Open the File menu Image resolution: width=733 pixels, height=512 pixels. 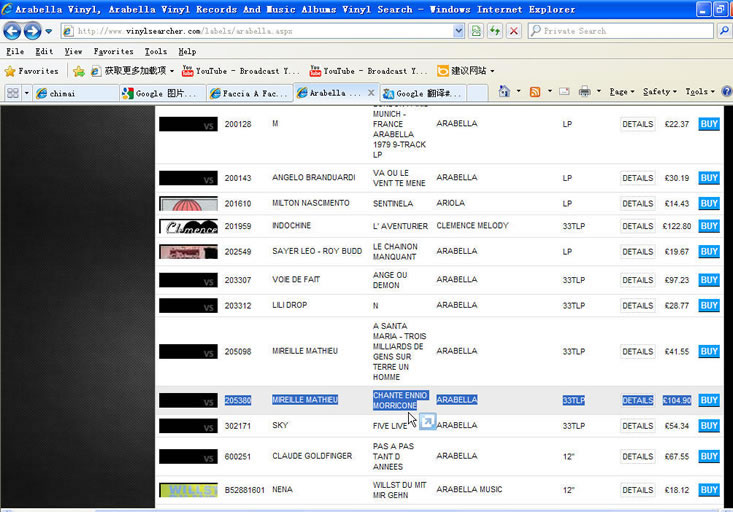15,51
